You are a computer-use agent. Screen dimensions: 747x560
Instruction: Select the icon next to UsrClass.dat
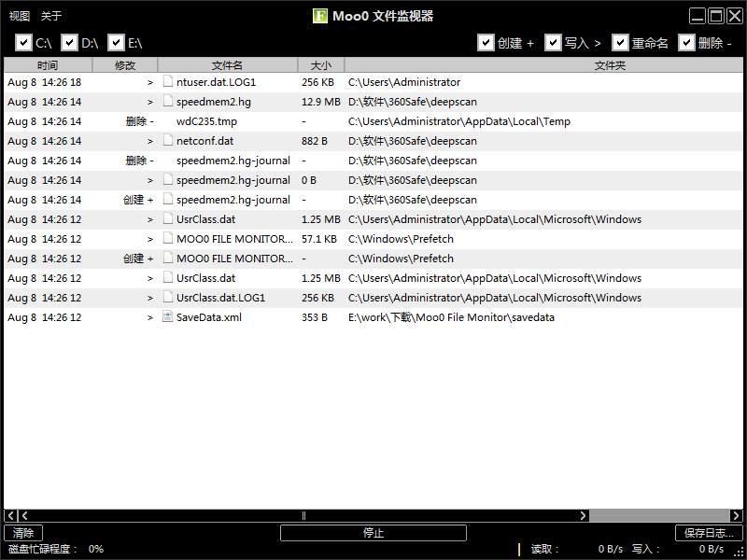166,219
